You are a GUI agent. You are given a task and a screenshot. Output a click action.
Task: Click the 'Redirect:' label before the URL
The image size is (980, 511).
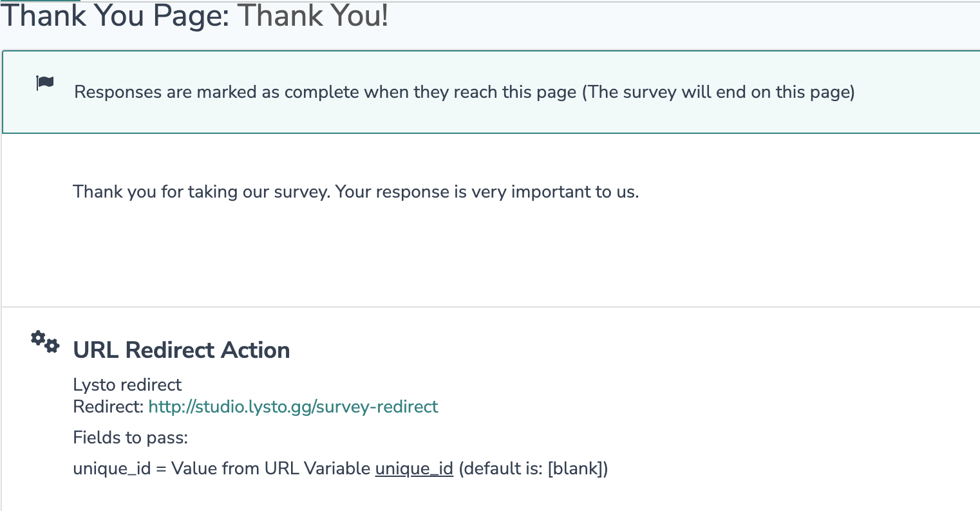pyautogui.click(x=108, y=407)
